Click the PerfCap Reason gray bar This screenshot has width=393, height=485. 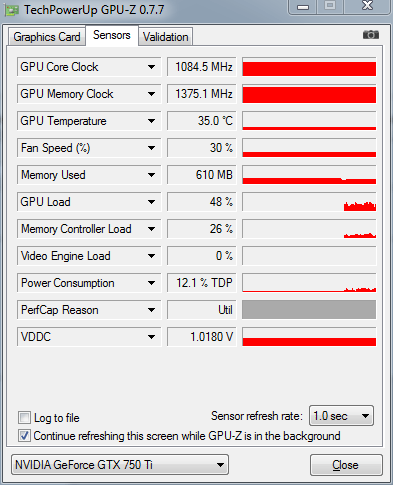point(309,310)
